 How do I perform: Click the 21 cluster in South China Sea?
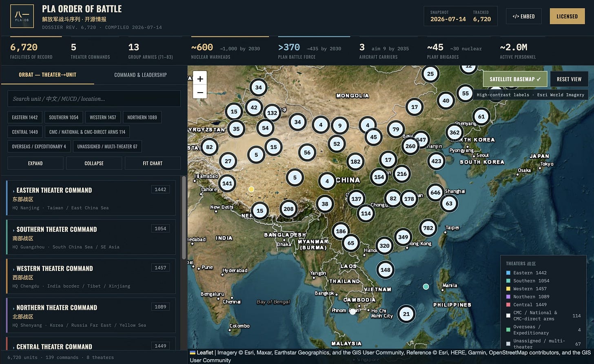[406, 314]
